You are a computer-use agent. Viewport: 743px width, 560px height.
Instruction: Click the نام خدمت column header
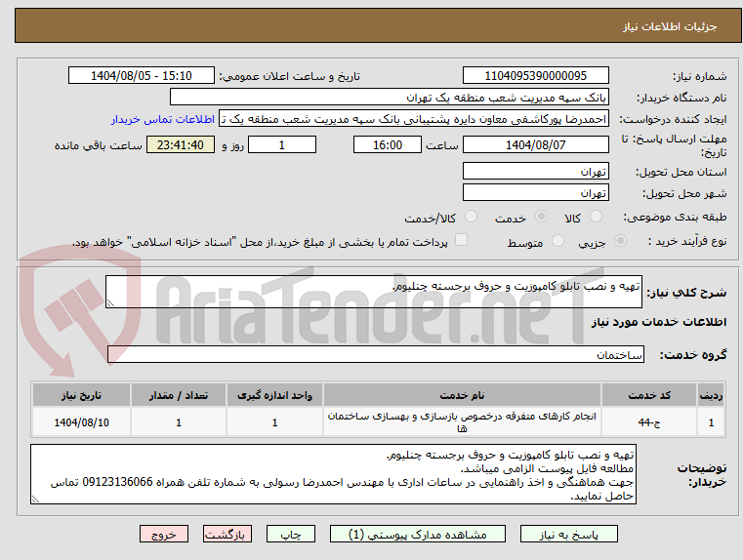(x=462, y=395)
